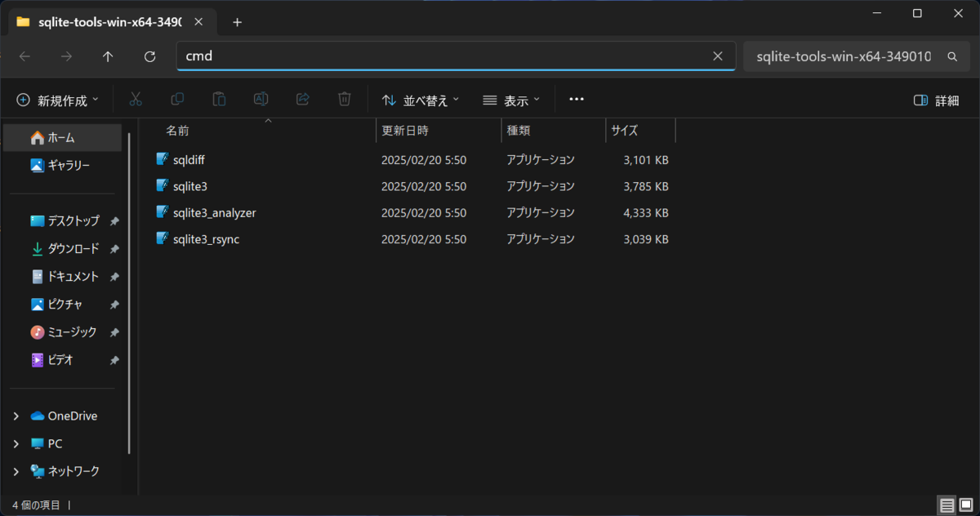Image resolution: width=980 pixels, height=516 pixels.
Task: Unpin デスクトップ using its pin icon
Action: tap(114, 221)
